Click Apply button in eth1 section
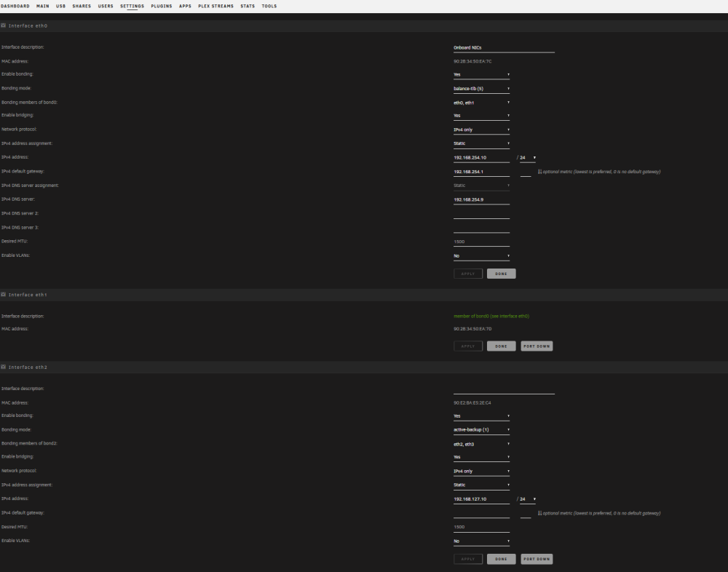The width and height of the screenshot is (728, 572). [468, 346]
